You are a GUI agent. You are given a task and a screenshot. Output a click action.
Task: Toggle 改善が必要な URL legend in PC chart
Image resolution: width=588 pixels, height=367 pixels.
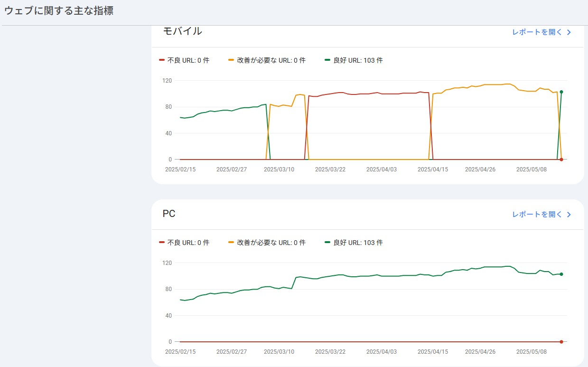point(267,243)
